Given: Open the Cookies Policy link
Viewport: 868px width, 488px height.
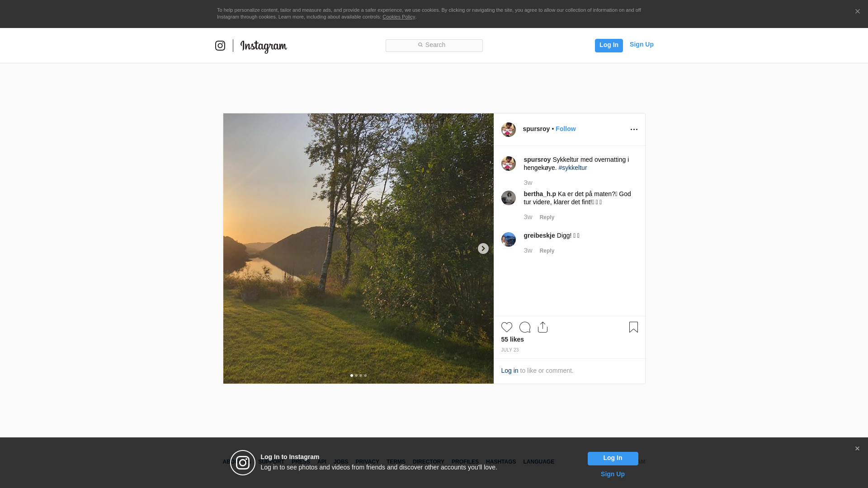Looking at the screenshot, I should (399, 17).
